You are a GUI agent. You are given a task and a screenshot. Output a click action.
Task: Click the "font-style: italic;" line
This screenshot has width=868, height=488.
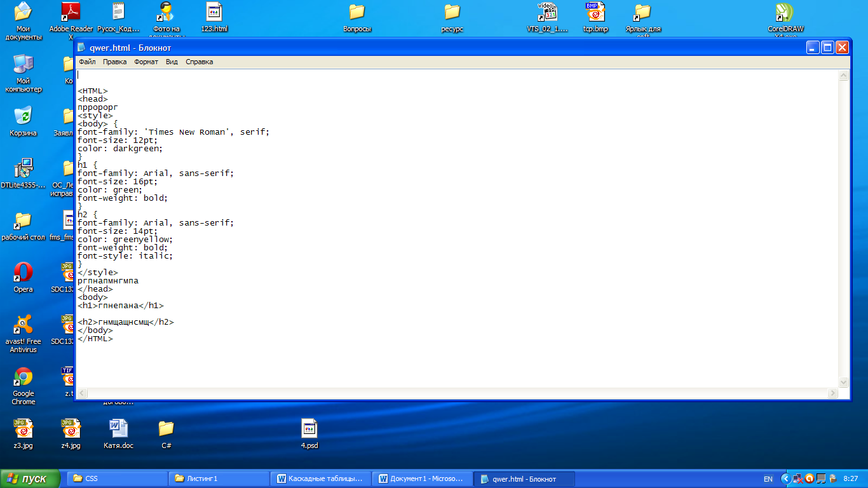point(125,256)
